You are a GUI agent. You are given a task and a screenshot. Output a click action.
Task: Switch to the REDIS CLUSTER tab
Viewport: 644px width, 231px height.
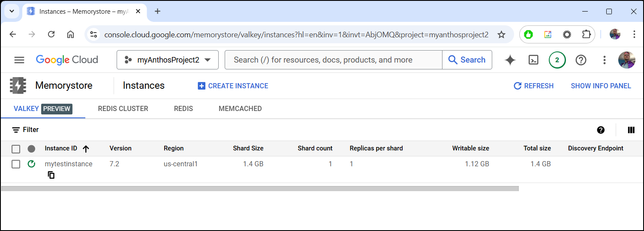(123, 109)
